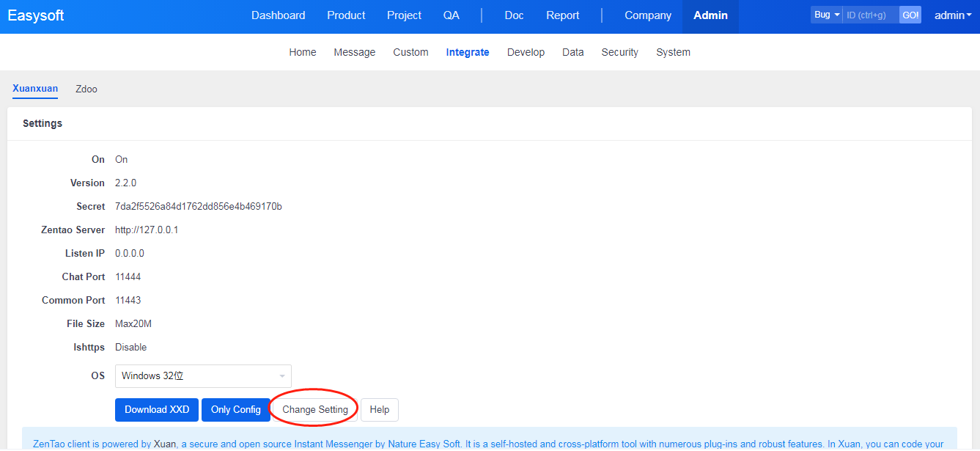Select the Integrate submenu
Viewport: 980px width, 451px height.
coord(468,52)
